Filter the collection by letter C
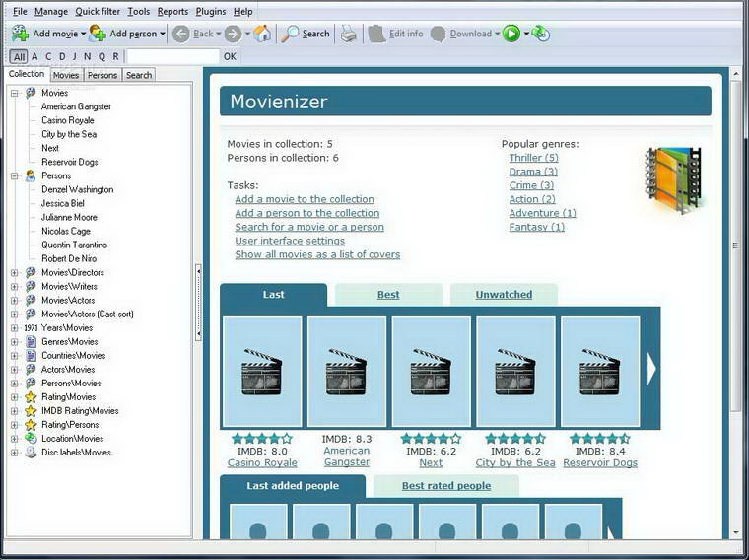749x560 pixels. point(47,56)
